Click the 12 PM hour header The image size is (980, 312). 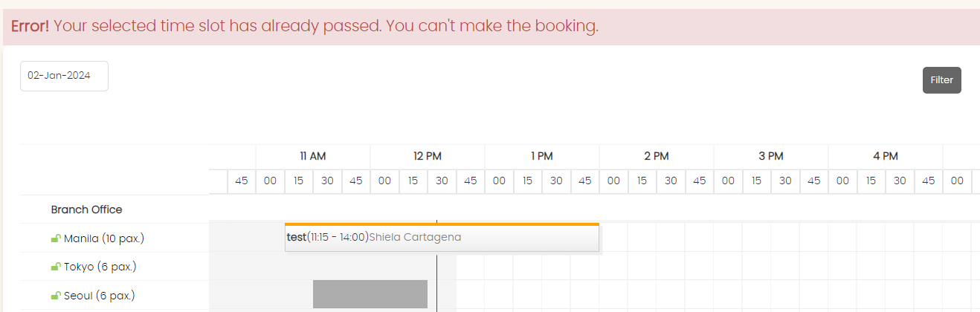[x=428, y=156]
